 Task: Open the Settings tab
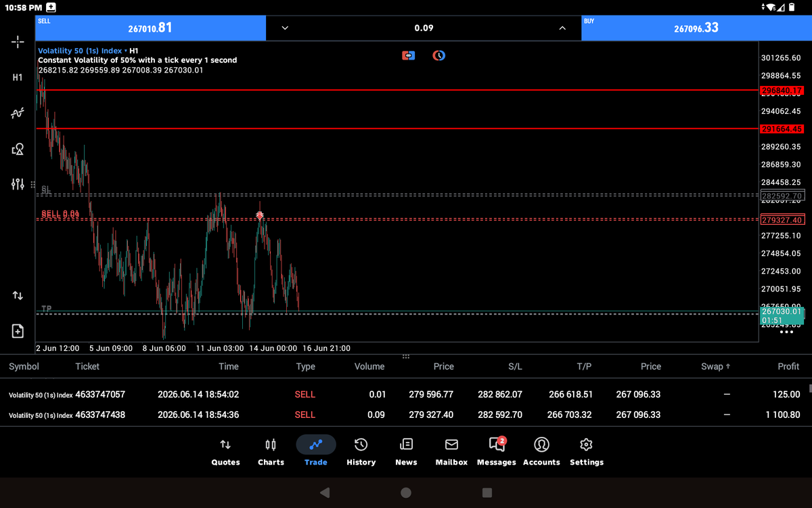click(x=587, y=452)
